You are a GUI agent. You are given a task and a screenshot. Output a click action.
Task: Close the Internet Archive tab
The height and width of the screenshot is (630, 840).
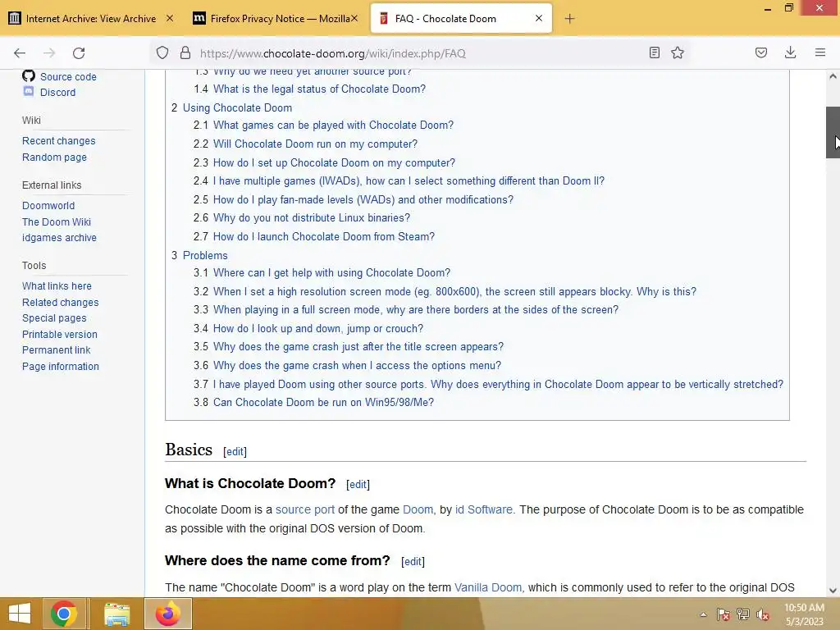pos(170,18)
